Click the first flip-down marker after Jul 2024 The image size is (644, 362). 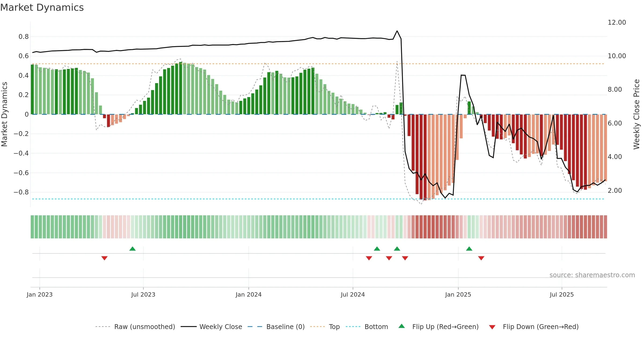click(x=369, y=258)
